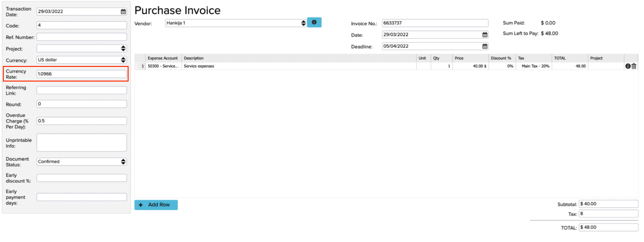Focus the Ref. Number field

point(81,37)
